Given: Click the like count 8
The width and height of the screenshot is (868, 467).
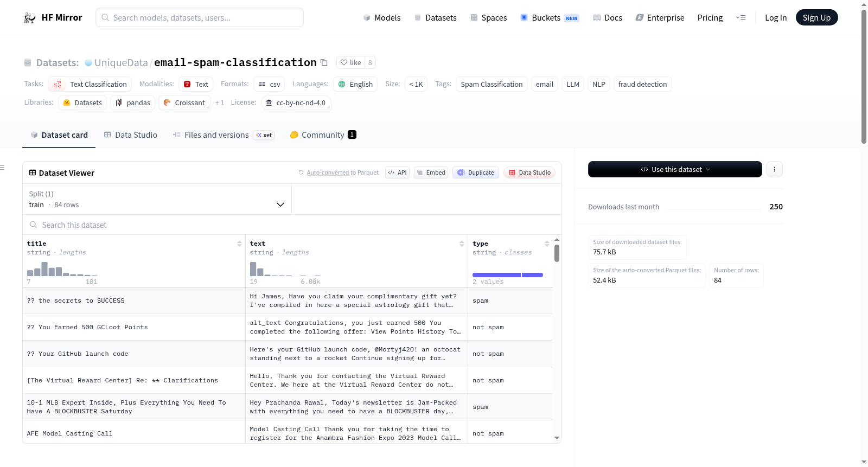Looking at the screenshot, I should tap(370, 62).
